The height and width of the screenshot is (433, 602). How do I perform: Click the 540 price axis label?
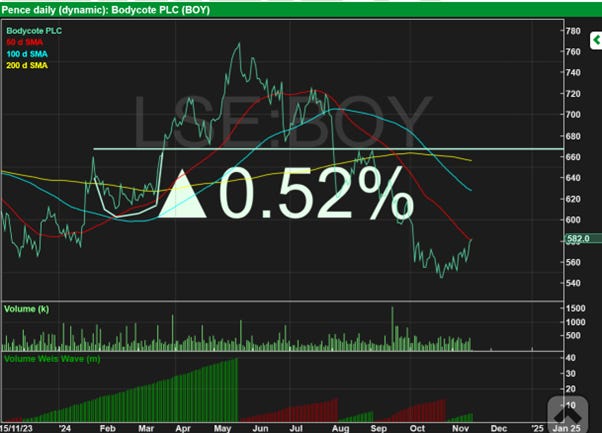[x=573, y=283]
